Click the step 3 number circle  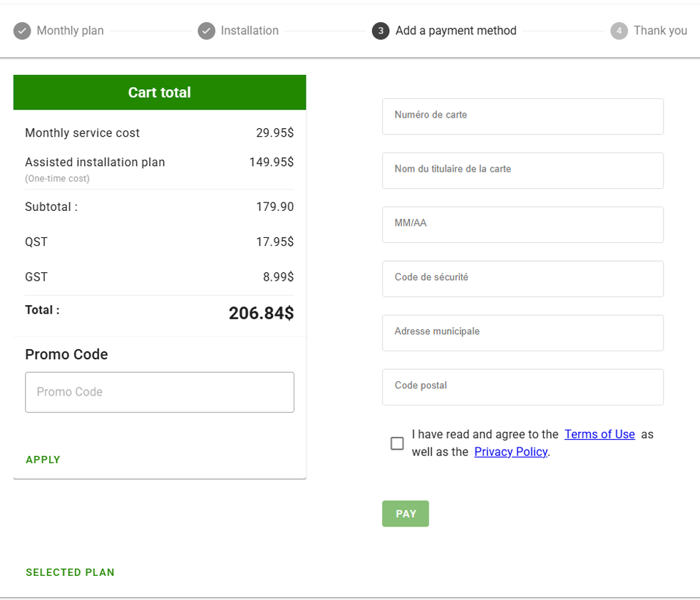coord(381,31)
